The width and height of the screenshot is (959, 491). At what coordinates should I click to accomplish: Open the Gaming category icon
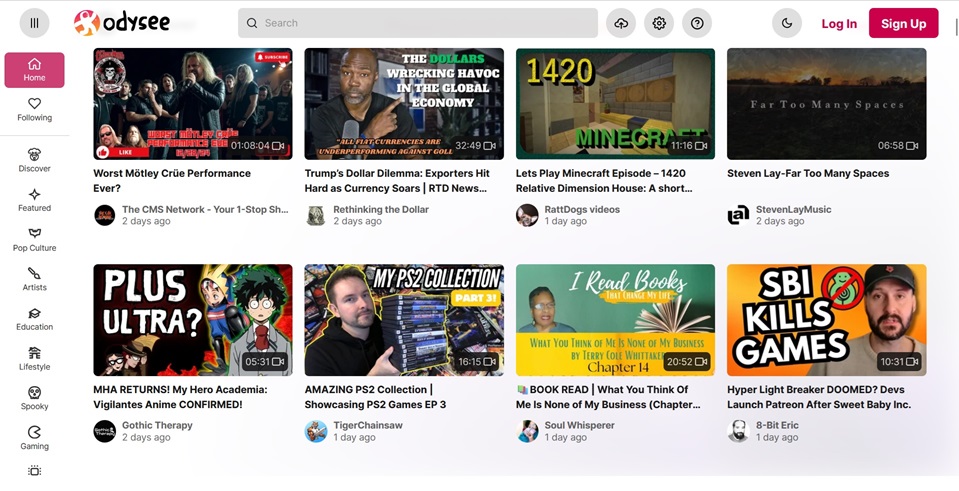pos(34,437)
